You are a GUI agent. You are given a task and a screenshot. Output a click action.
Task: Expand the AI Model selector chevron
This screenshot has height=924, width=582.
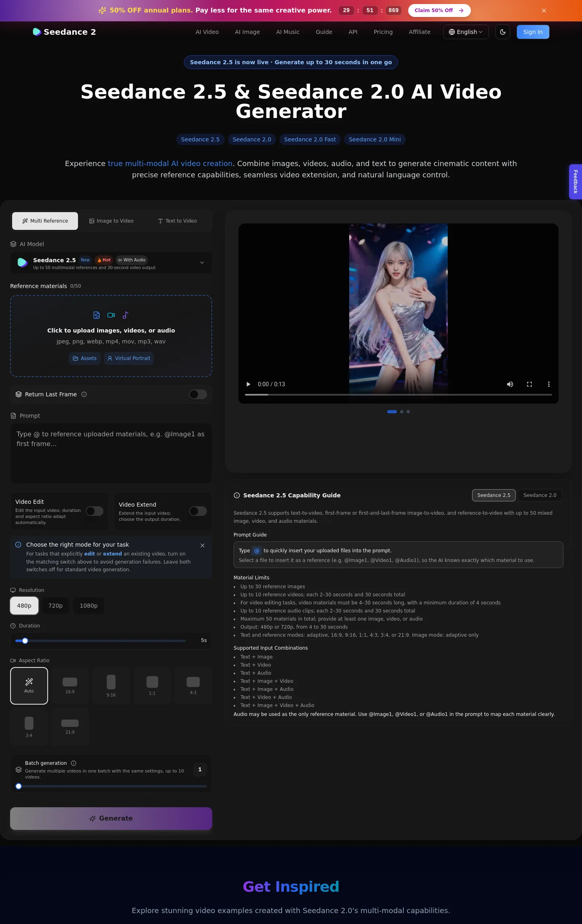(x=202, y=263)
